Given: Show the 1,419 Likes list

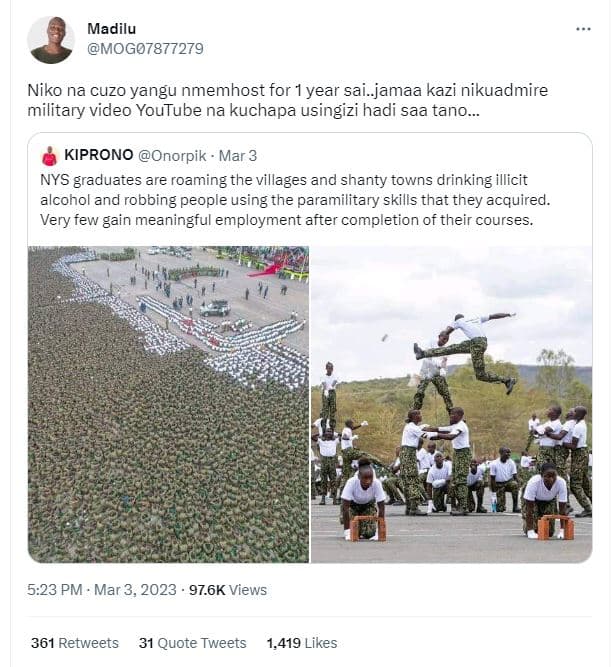Looking at the screenshot, I should click(301, 643).
